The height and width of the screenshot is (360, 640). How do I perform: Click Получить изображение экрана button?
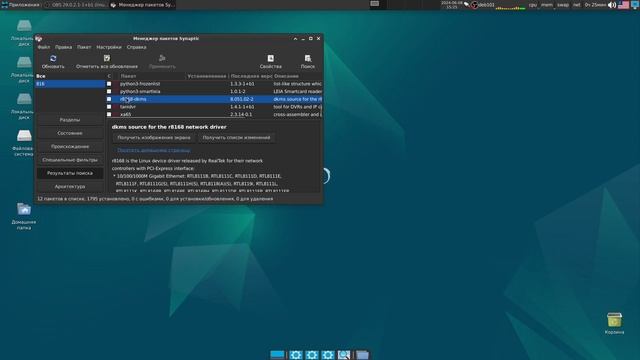coord(154,138)
